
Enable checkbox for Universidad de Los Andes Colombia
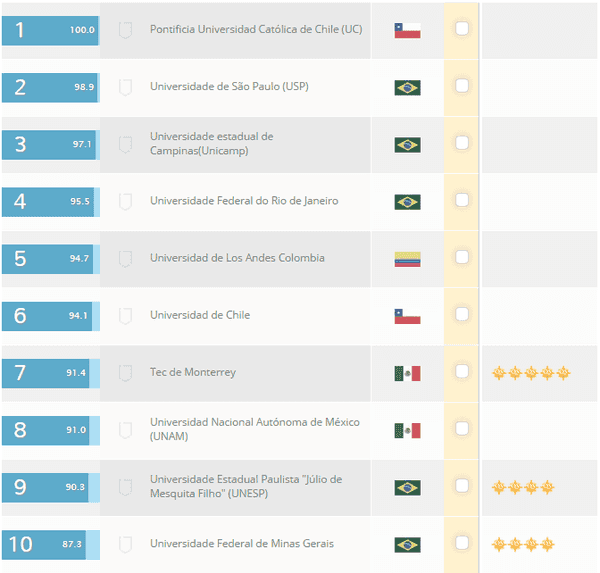pyautogui.click(x=462, y=257)
